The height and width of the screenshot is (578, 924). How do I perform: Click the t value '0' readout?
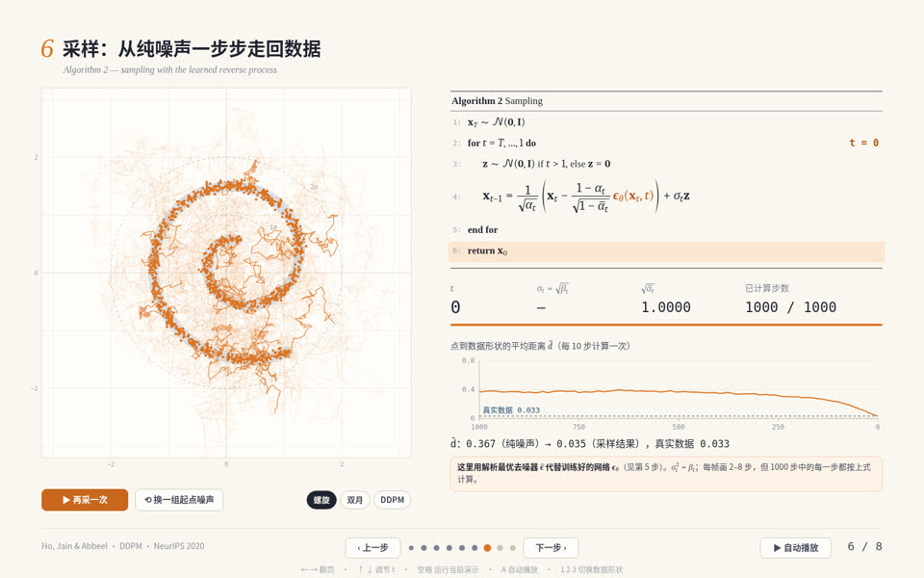click(455, 307)
